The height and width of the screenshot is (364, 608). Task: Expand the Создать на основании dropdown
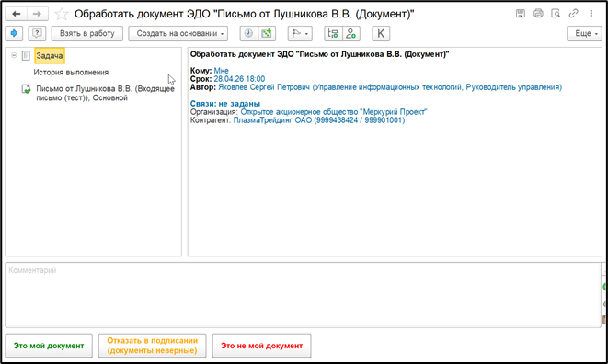[178, 33]
